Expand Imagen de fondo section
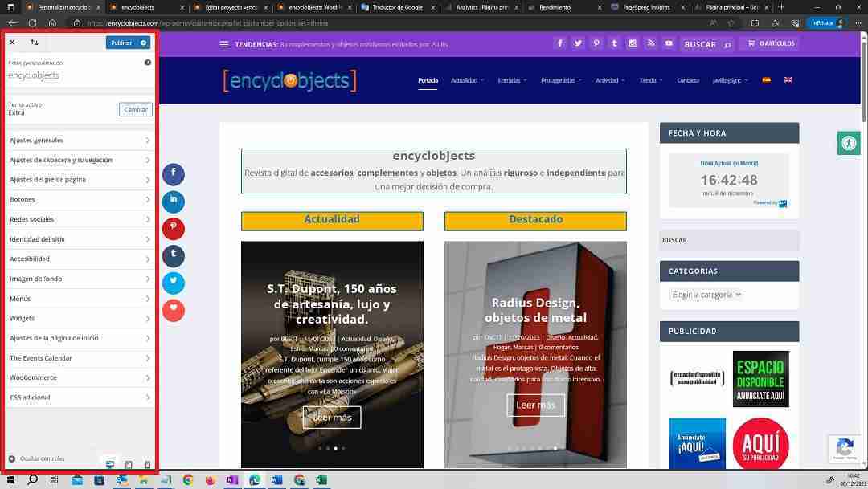 80,279
